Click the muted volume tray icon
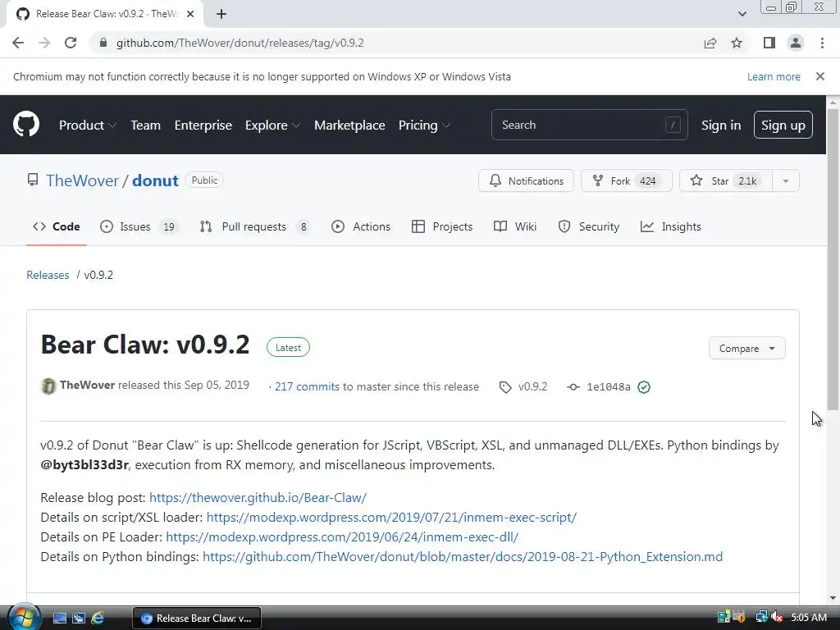 click(x=776, y=618)
